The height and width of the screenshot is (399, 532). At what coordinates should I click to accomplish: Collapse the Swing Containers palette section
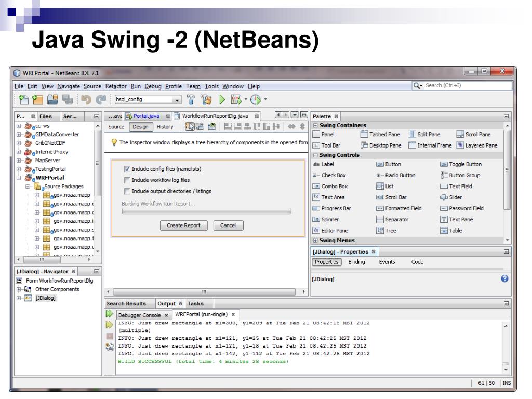click(x=315, y=125)
